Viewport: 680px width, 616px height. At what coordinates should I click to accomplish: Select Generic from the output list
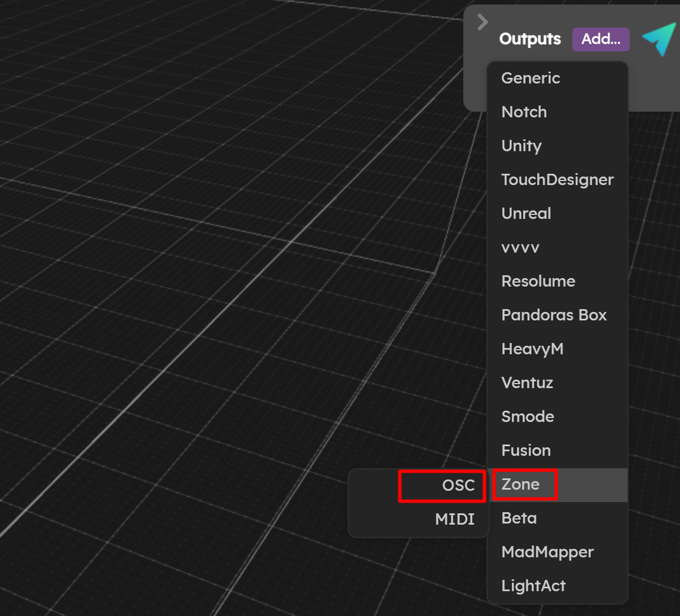coord(558,78)
